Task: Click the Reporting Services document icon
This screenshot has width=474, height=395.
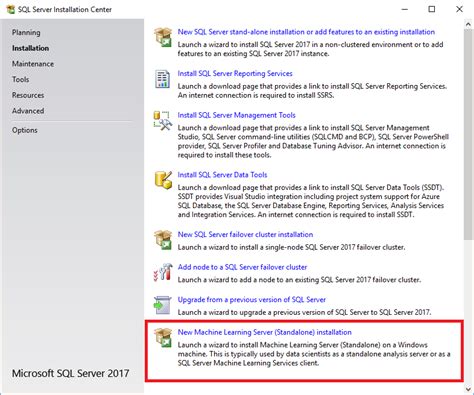Action: 163,79
